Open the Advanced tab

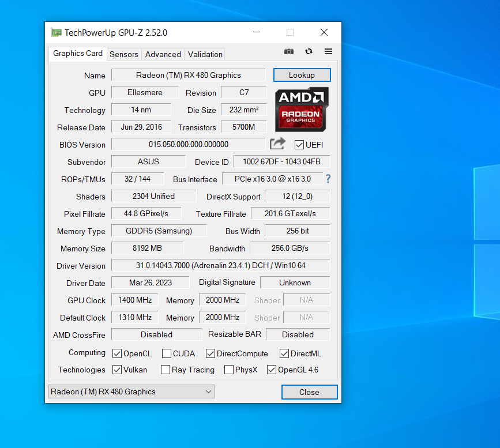tap(163, 54)
